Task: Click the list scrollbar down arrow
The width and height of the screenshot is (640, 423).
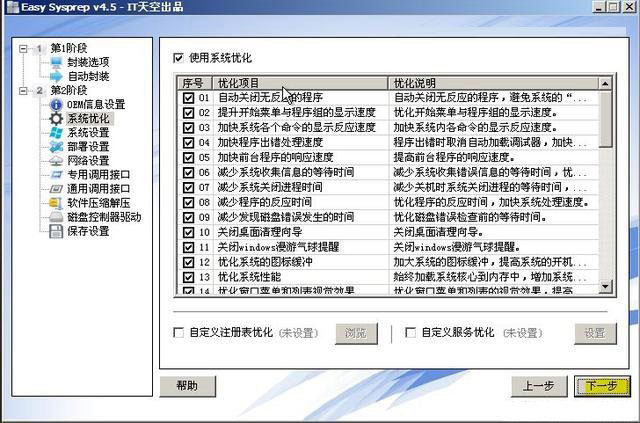Action: coord(605,286)
